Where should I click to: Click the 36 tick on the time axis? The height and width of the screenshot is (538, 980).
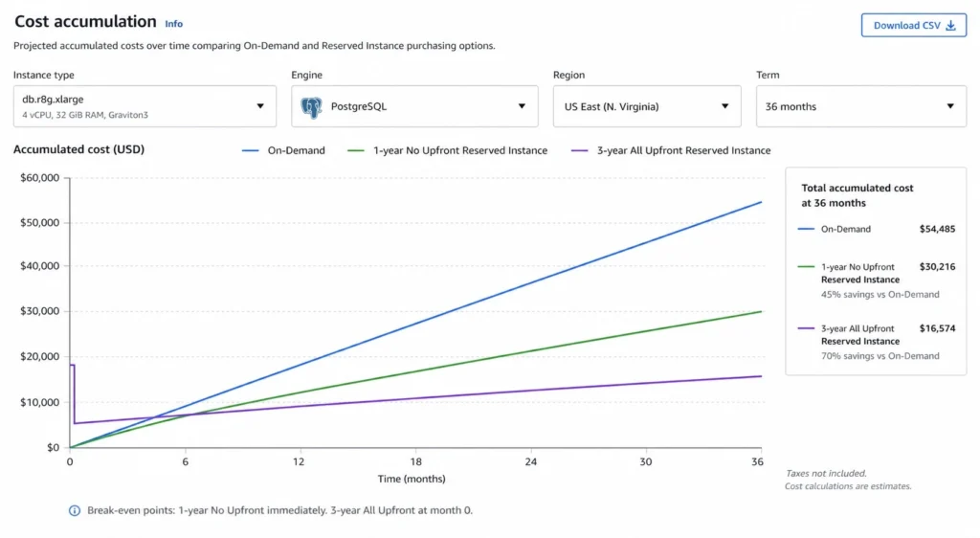[x=757, y=461]
